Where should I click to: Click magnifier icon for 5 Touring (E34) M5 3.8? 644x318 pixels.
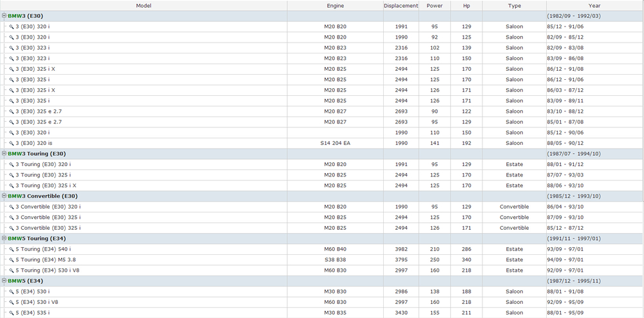tap(12, 260)
